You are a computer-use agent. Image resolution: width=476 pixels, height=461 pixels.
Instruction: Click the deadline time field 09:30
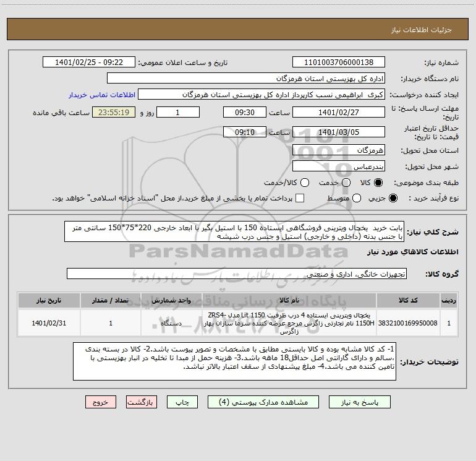click(245, 112)
